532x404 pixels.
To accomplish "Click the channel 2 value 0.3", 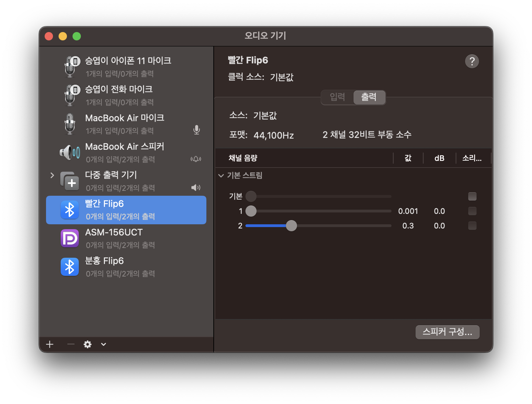I will tap(408, 226).
